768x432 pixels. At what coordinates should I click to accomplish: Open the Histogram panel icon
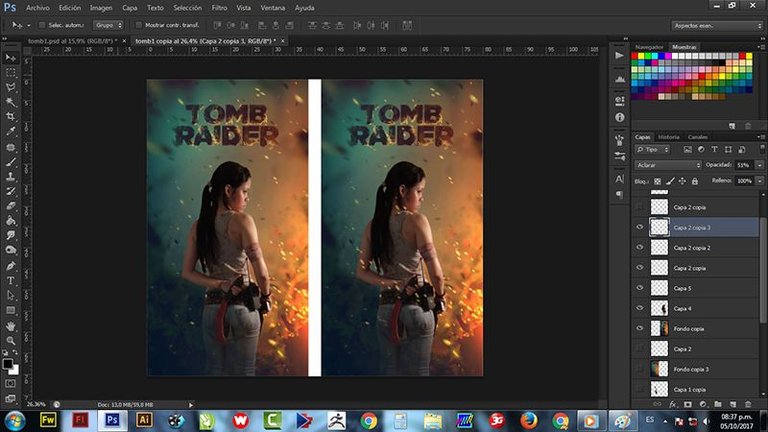click(x=620, y=79)
